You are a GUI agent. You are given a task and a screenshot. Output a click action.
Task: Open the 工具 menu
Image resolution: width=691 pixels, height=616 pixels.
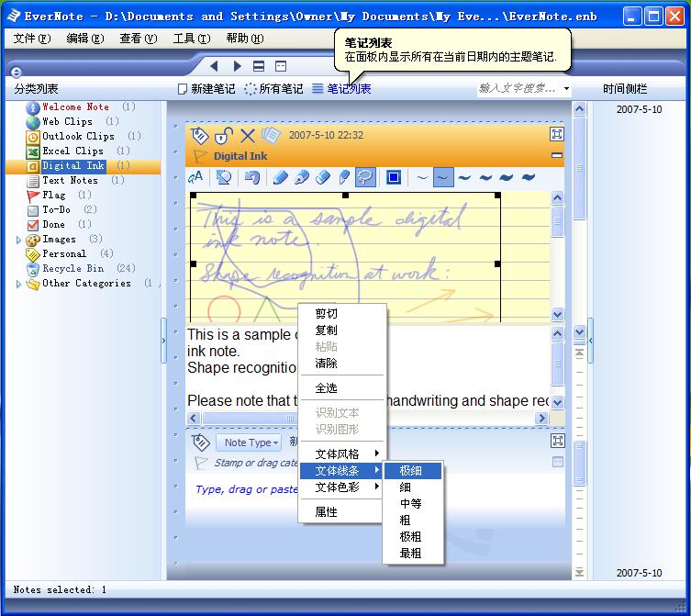[192, 39]
